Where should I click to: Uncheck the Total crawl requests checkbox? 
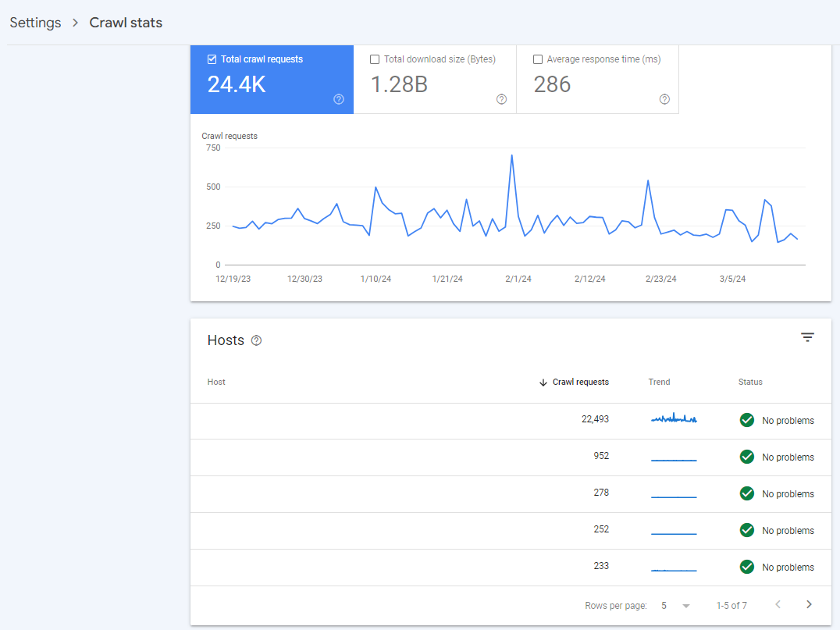coord(211,59)
